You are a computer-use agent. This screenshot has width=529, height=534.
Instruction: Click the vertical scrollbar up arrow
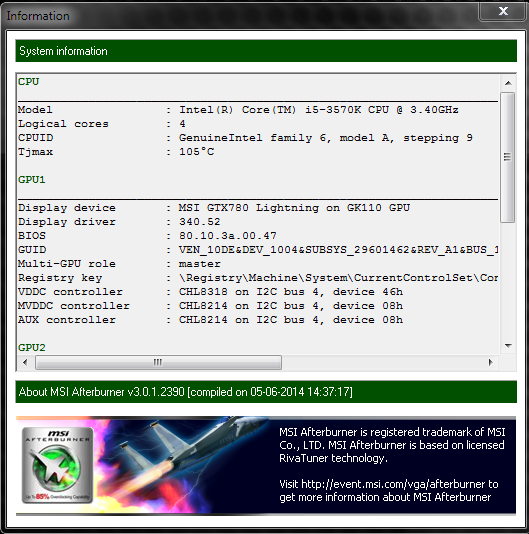pyautogui.click(x=508, y=83)
